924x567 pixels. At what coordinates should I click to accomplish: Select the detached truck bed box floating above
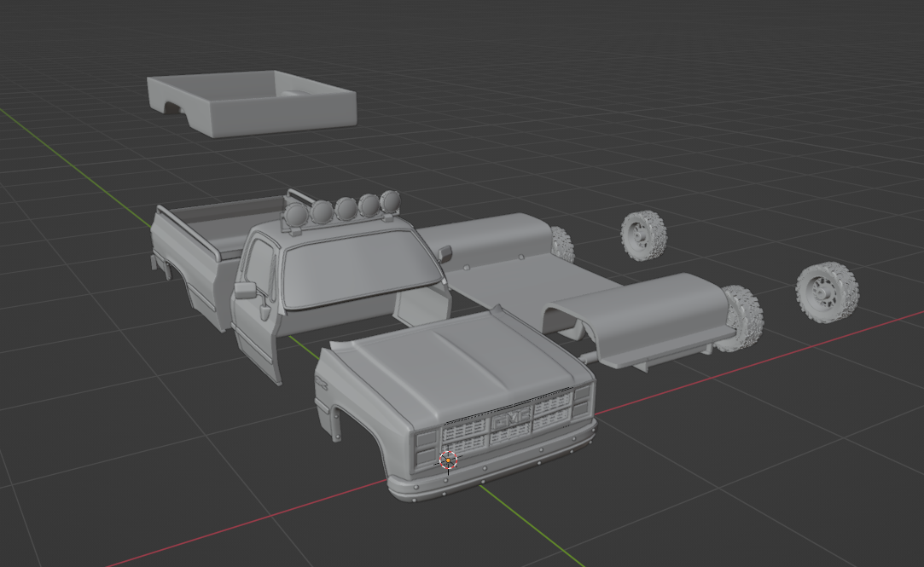pyautogui.click(x=253, y=105)
